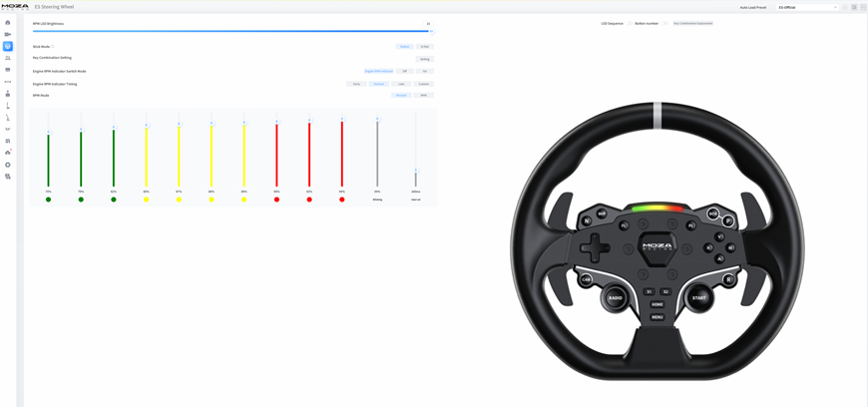Click the WIP button on the wheel
The height and width of the screenshot is (407, 868).
pyautogui.click(x=602, y=212)
